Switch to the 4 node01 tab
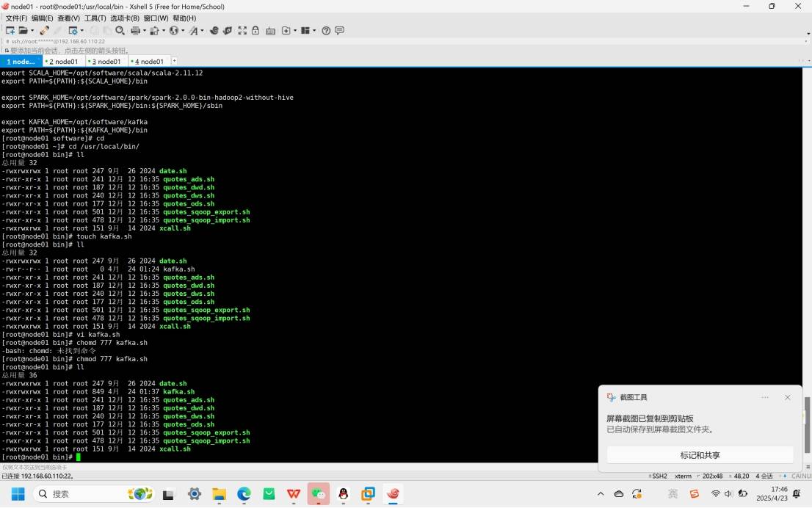 point(149,61)
